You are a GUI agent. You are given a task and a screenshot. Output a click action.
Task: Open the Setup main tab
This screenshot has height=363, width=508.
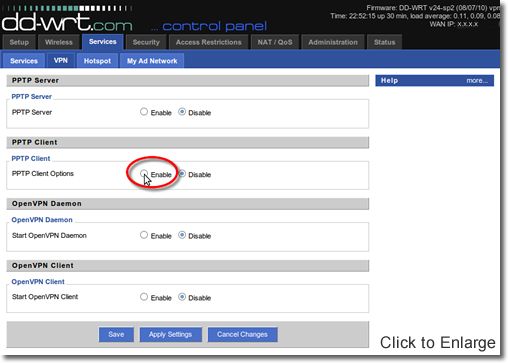click(x=19, y=42)
